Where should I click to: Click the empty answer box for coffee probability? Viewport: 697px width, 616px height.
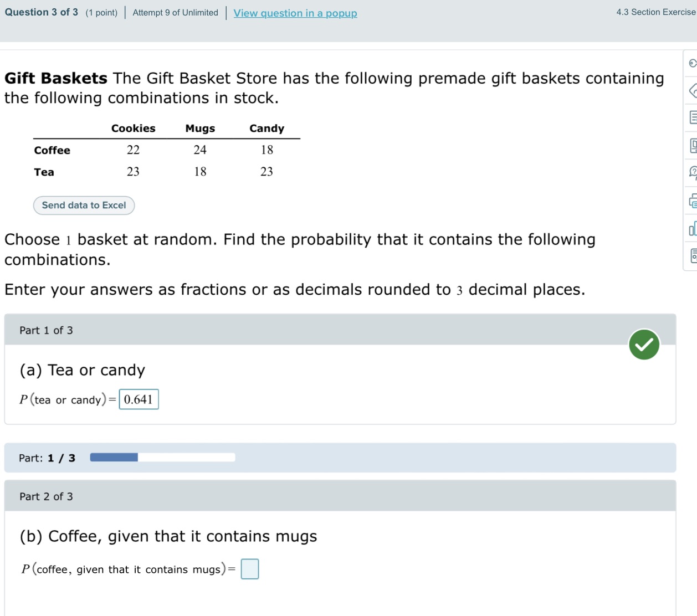249,569
